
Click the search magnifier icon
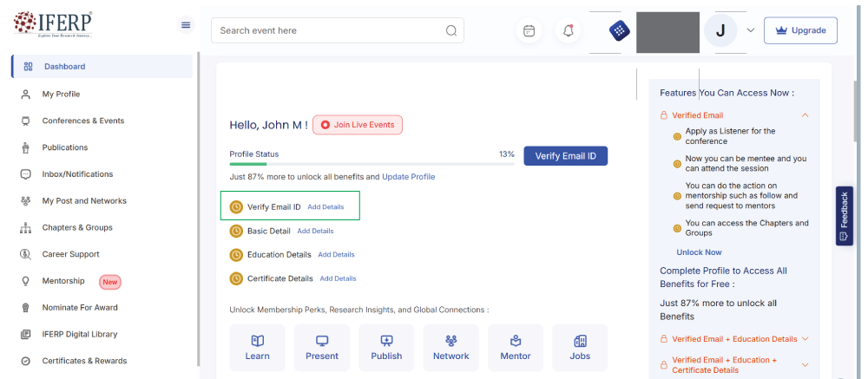(x=451, y=30)
